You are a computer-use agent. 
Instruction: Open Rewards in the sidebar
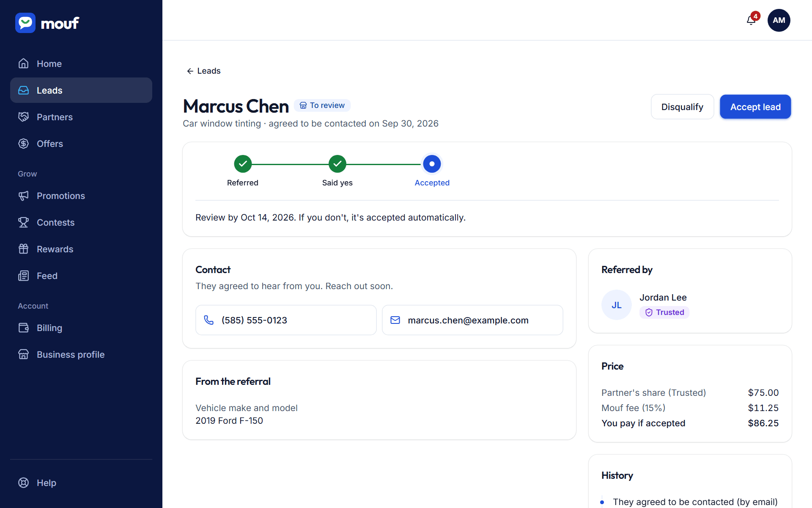pos(81,249)
